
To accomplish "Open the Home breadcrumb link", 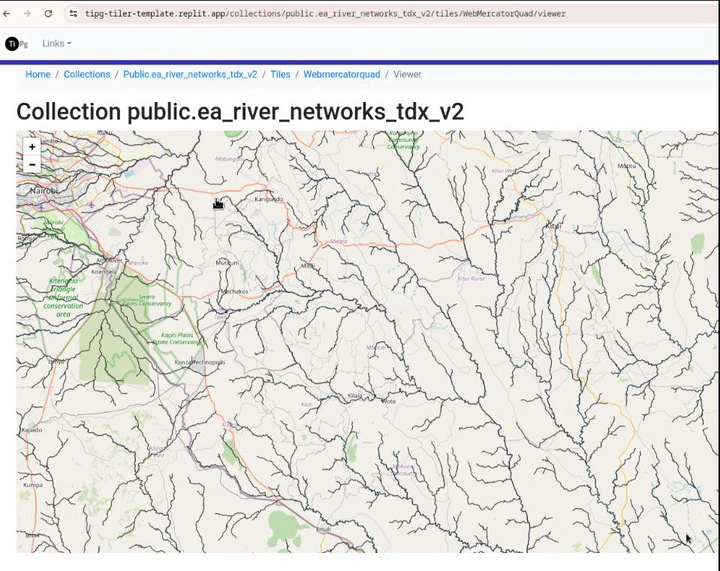I will 38,74.
